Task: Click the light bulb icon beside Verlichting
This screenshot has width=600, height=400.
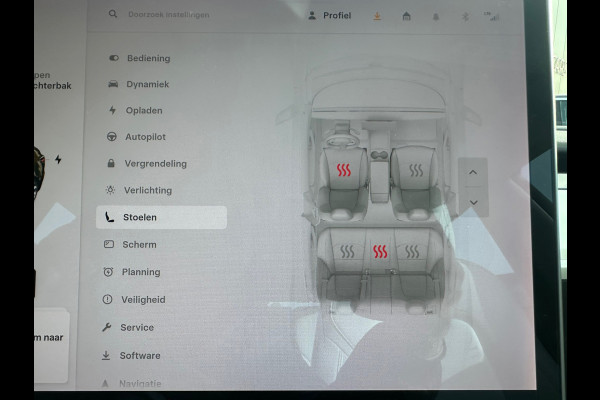Action: click(110, 190)
